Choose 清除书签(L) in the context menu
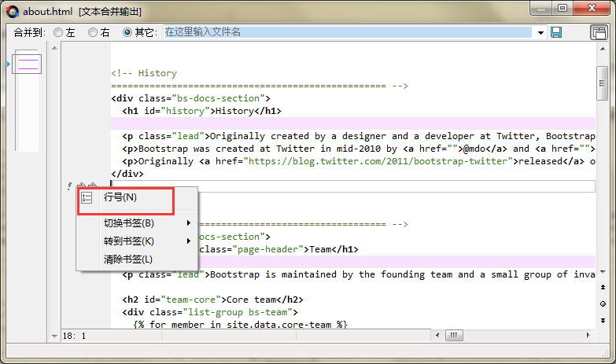 [x=137, y=259]
